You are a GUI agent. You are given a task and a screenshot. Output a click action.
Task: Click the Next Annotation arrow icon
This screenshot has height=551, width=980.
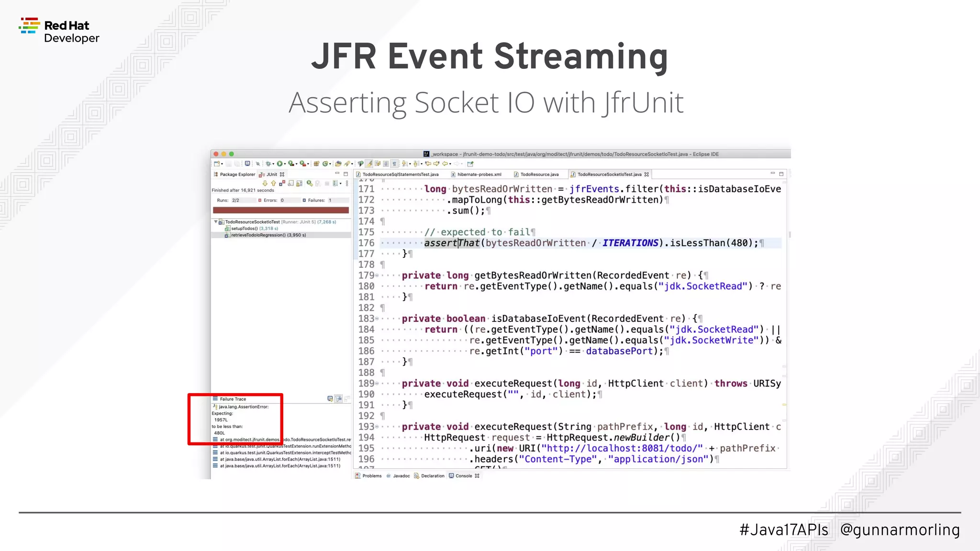(404, 164)
